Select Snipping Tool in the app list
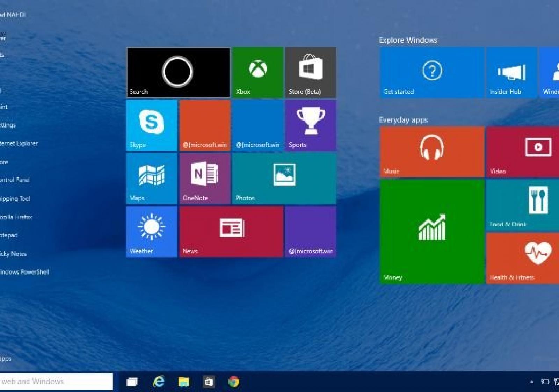 click(x=15, y=198)
